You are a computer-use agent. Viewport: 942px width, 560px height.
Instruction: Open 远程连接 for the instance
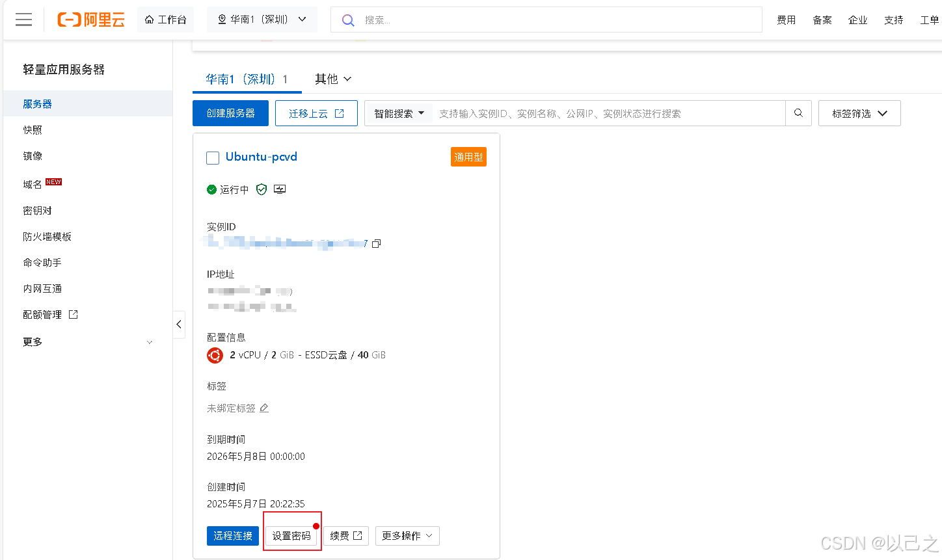(x=232, y=536)
